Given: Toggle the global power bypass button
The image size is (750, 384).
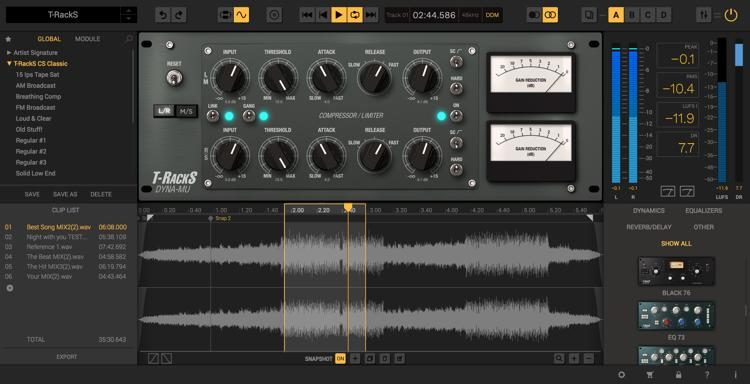Looking at the screenshot, I should (731, 15).
